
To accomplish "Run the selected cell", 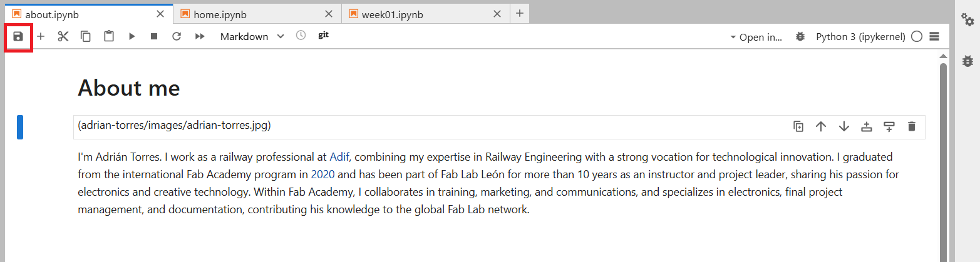I will pyautogui.click(x=132, y=37).
